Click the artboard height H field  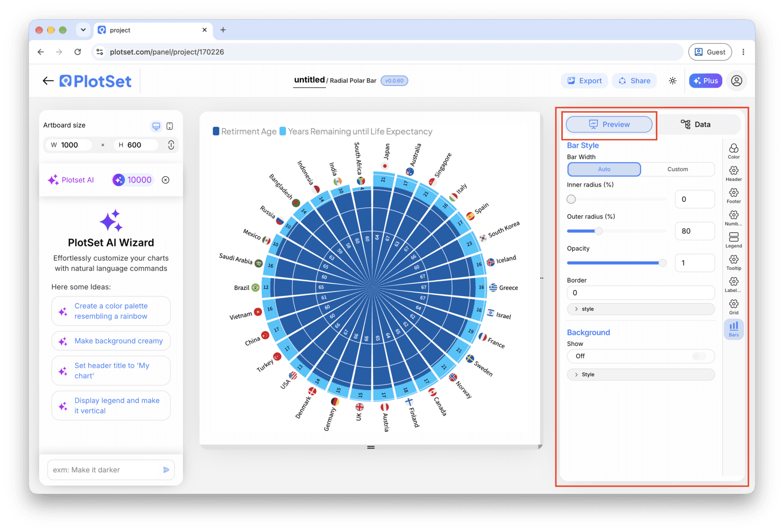(136, 145)
